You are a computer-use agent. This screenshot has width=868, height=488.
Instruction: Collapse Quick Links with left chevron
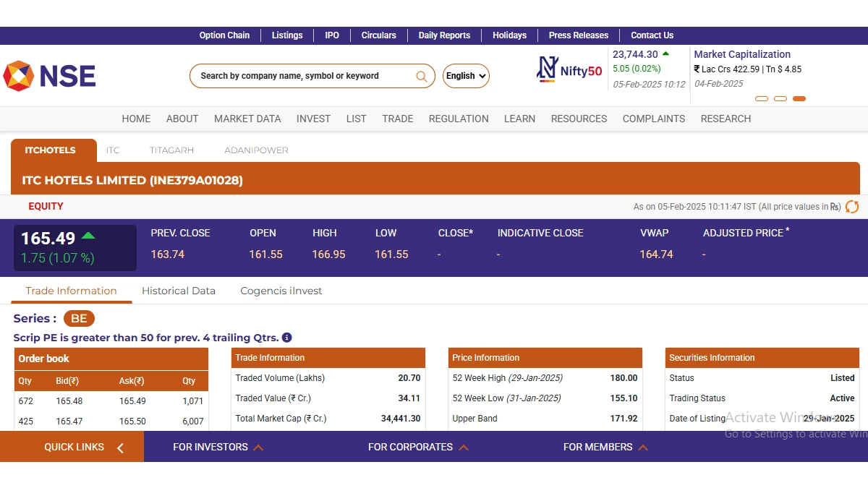click(120, 448)
